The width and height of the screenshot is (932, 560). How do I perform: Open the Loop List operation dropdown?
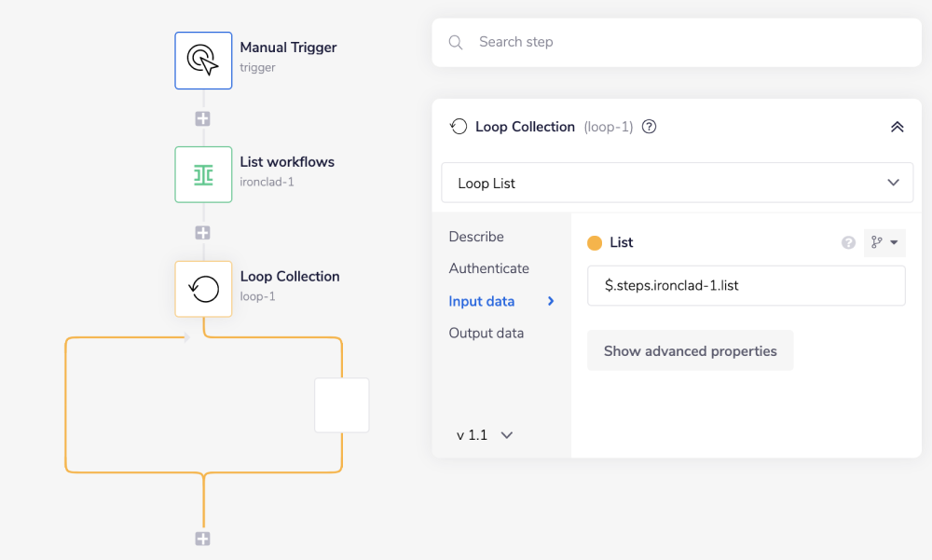(x=677, y=183)
